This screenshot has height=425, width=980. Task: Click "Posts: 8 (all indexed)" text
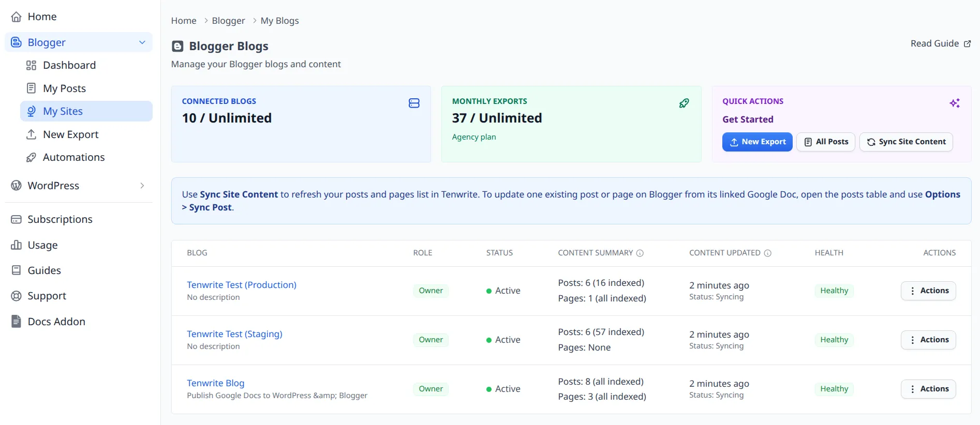point(601,382)
